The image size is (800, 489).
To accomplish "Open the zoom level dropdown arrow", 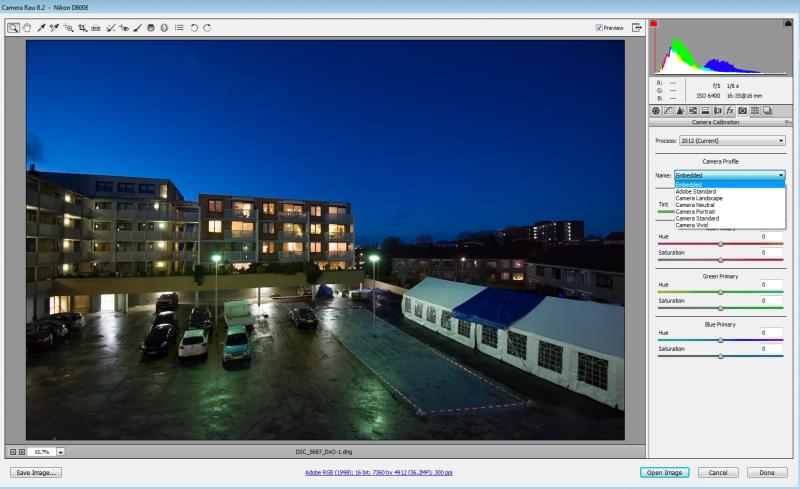I will 61,452.
